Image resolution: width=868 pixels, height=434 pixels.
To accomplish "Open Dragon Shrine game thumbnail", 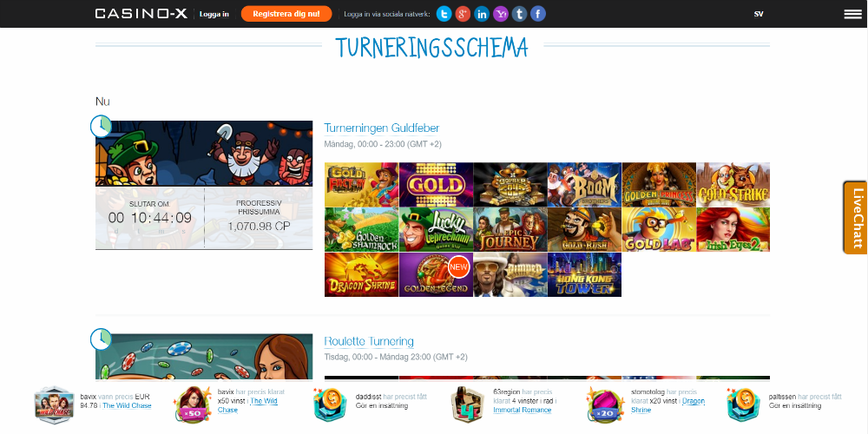I will click(361, 274).
